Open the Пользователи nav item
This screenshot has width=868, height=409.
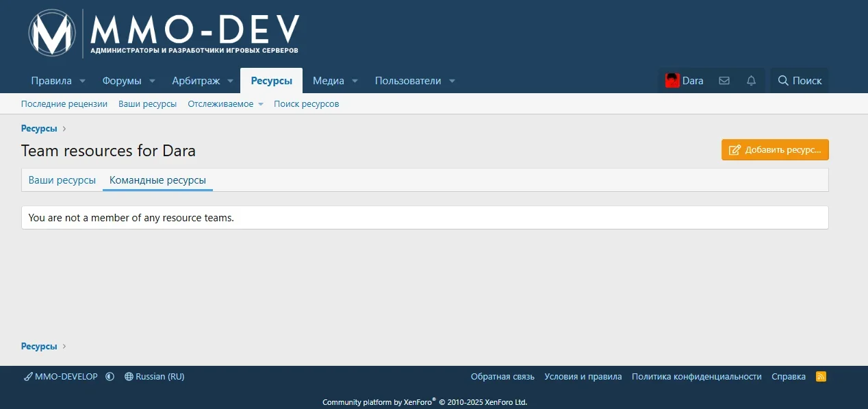point(408,81)
